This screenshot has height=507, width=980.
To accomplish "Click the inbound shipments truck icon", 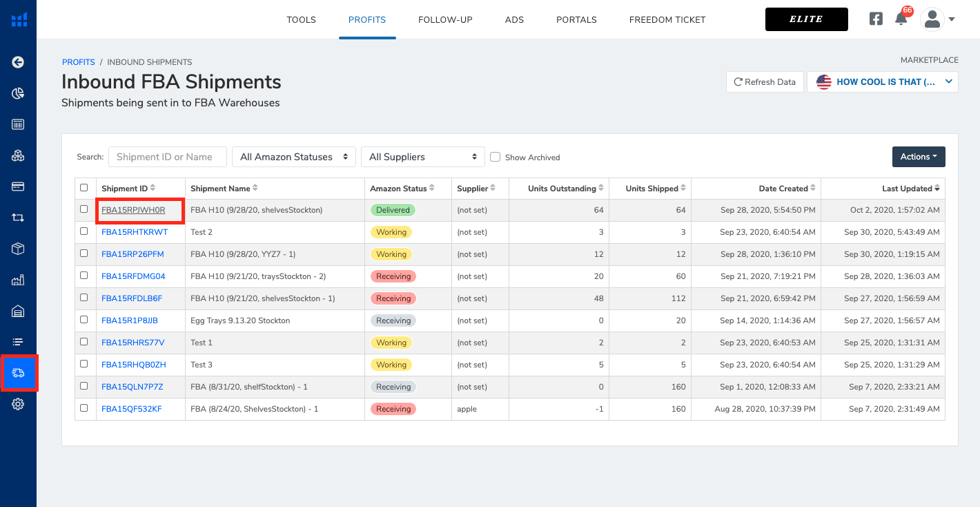I will [19, 373].
